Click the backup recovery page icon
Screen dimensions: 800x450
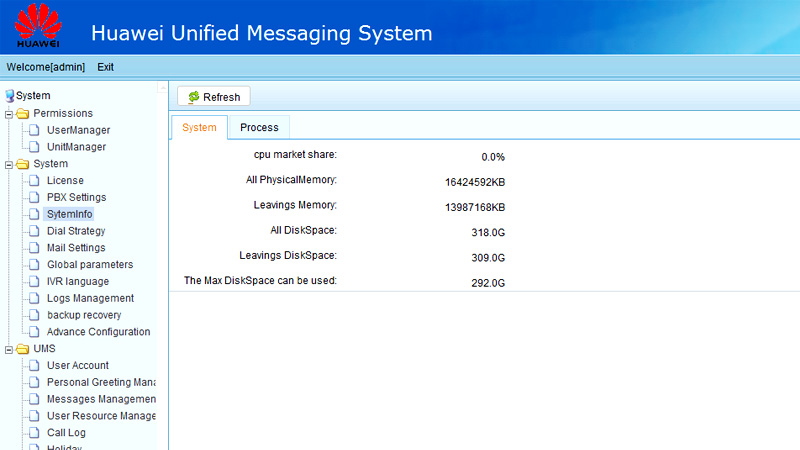(x=34, y=315)
